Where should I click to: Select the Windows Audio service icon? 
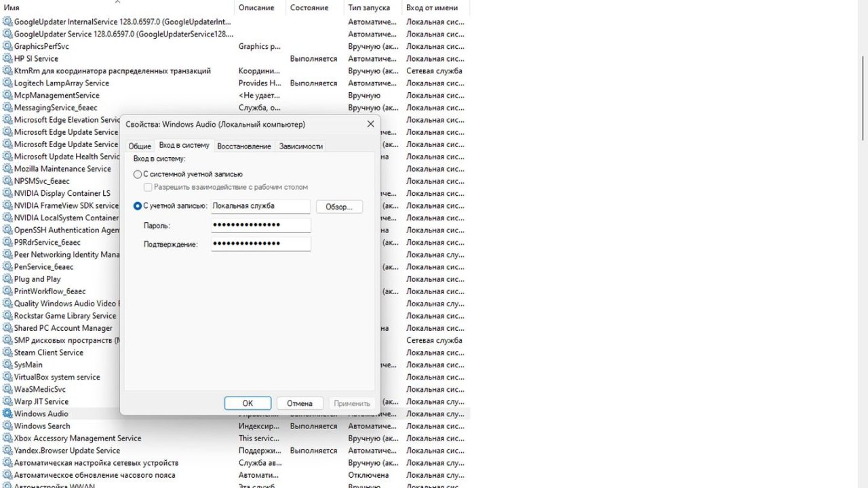pos(7,414)
